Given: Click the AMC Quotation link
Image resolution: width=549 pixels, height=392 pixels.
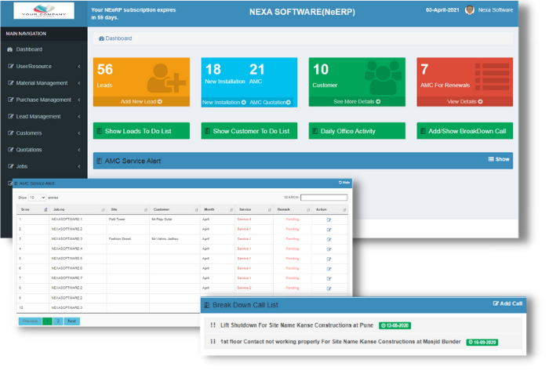Looking at the screenshot, I should pyautogui.click(x=271, y=103).
